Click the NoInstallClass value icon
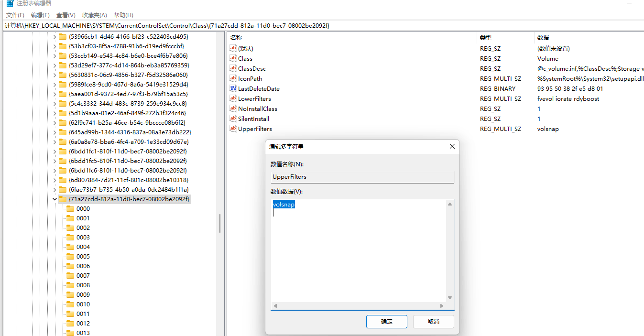644x336 pixels. tap(233, 108)
